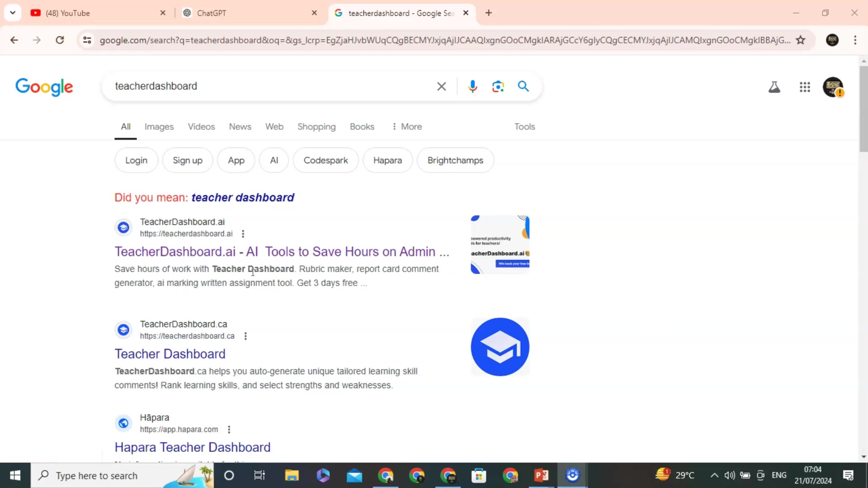Click the Google logo

(x=44, y=87)
